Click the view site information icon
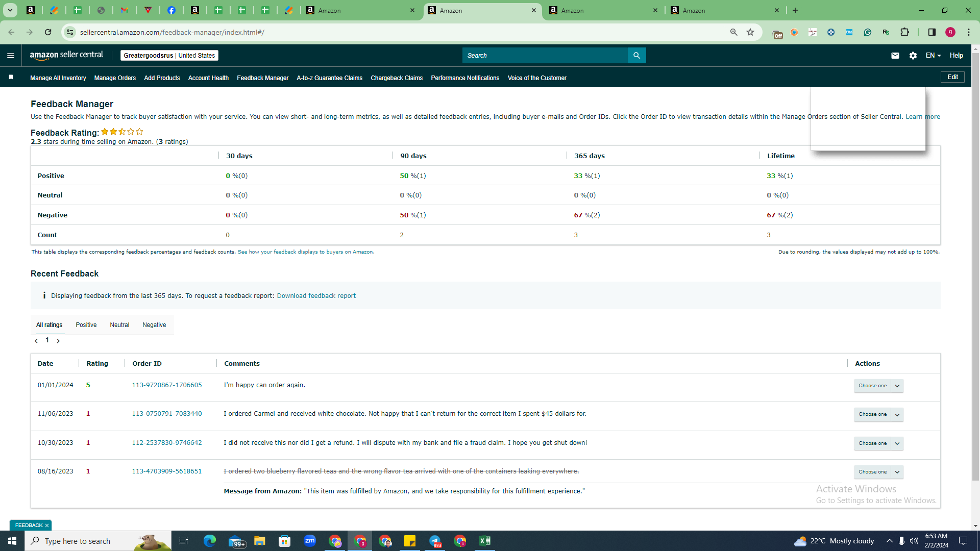Screen dimensions: 980x551 pyautogui.click(x=70, y=32)
